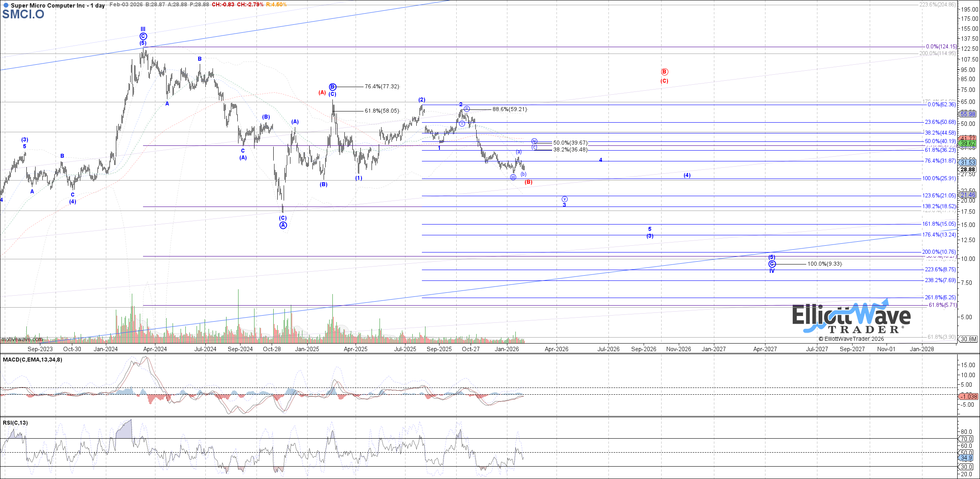The width and height of the screenshot is (980, 479).
Task: Select circled B label at 76.4%(77.32) line
Action: (333, 87)
